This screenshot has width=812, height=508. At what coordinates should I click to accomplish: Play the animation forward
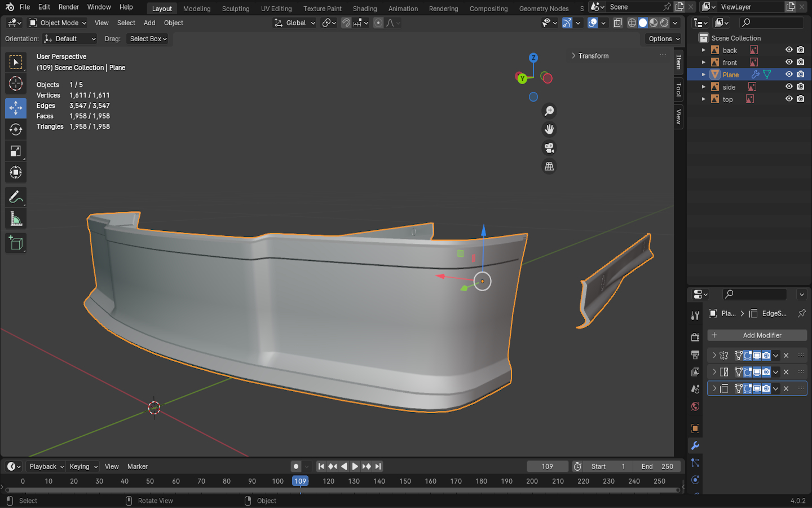click(355, 466)
